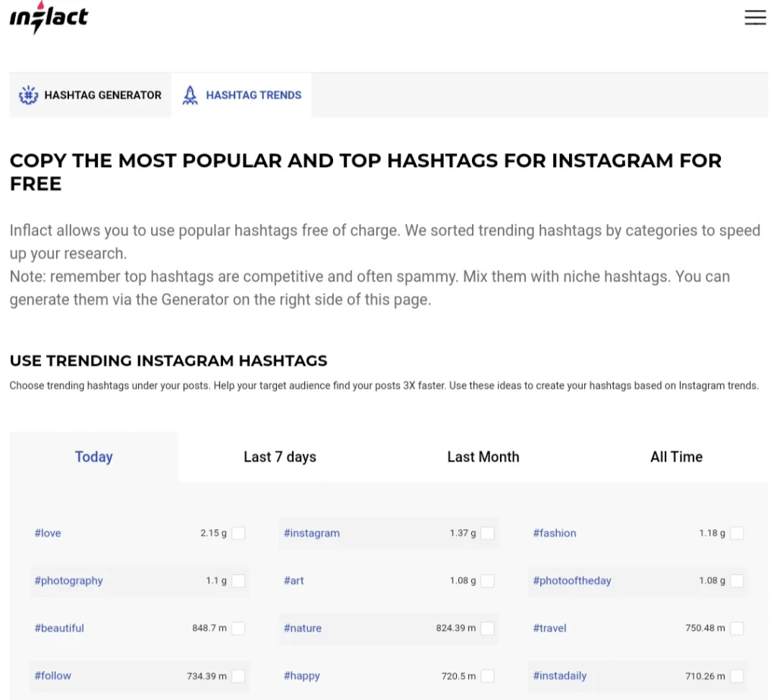Check the #travel hashtag checkbox
The height and width of the screenshot is (700, 777).
737,628
